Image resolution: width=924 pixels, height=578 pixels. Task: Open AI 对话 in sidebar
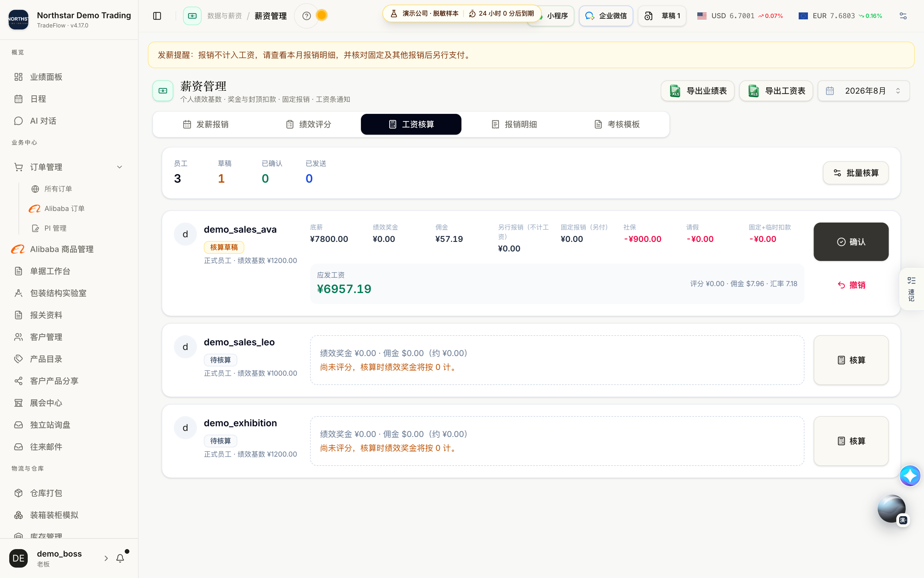(x=69, y=121)
